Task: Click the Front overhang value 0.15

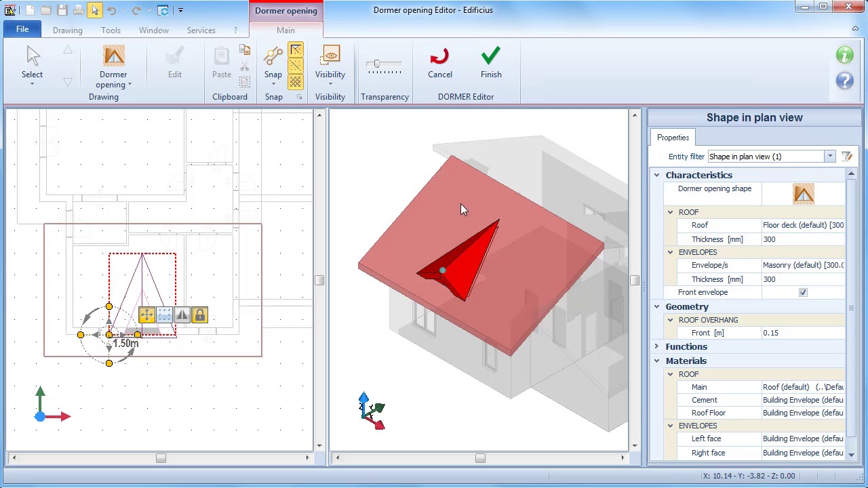Action: (x=803, y=333)
